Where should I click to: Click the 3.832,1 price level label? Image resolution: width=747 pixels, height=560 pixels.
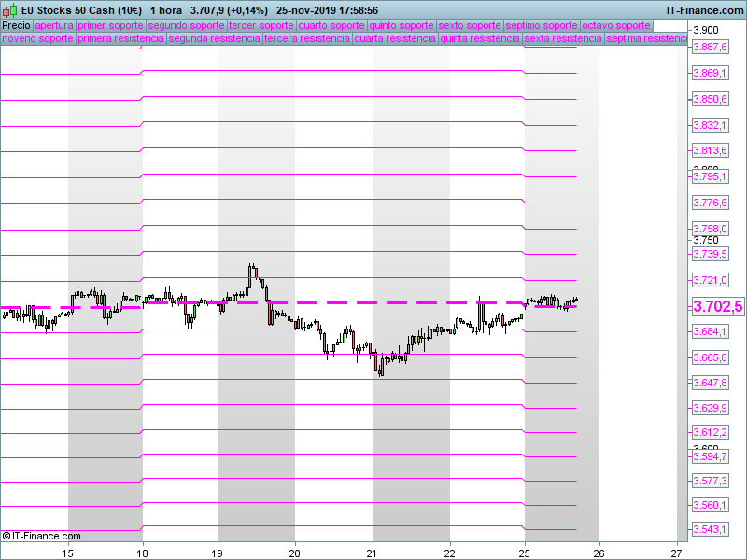pos(710,125)
